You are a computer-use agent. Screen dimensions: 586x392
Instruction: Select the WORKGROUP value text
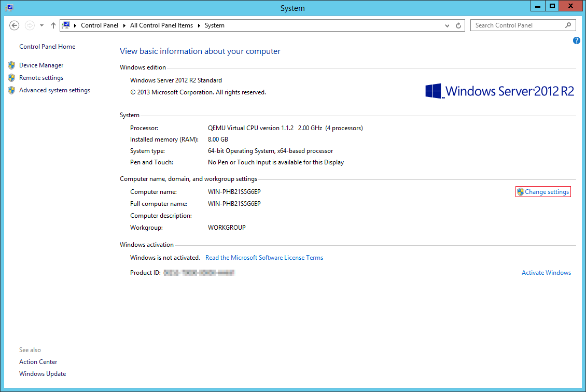tap(227, 227)
